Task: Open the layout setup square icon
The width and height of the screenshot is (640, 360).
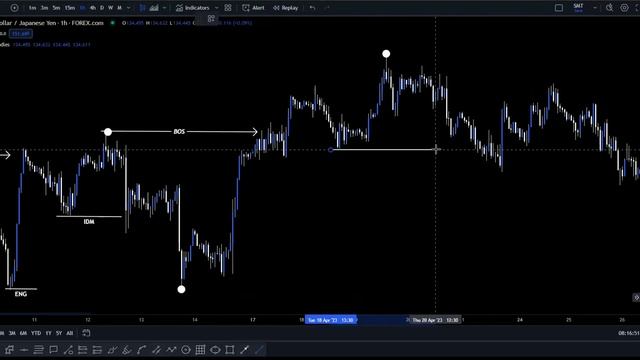Action: [x=559, y=8]
